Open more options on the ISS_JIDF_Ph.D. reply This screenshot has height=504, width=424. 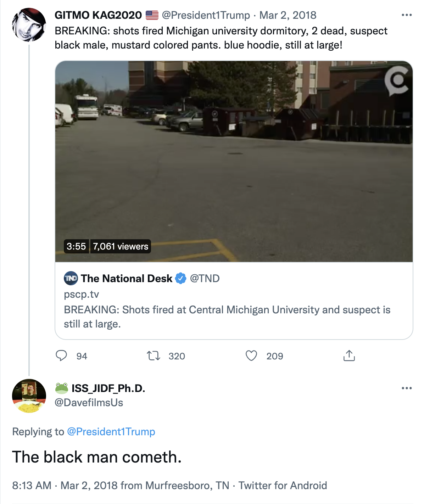[x=406, y=388]
